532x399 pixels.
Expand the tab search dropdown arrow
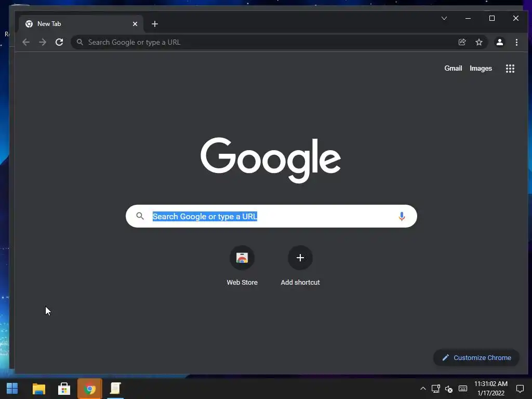(x=444, y=18)
